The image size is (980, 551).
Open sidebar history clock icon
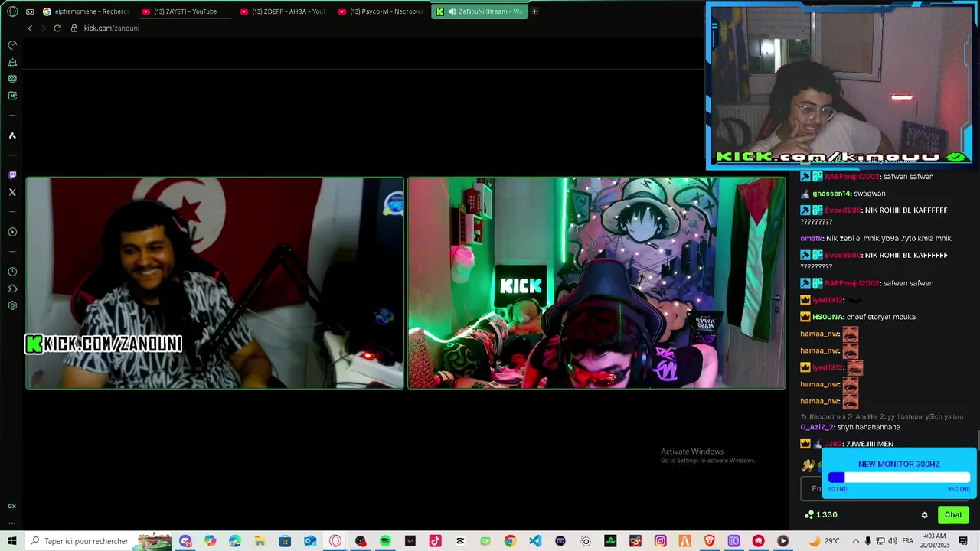click(x=12, y=272)
